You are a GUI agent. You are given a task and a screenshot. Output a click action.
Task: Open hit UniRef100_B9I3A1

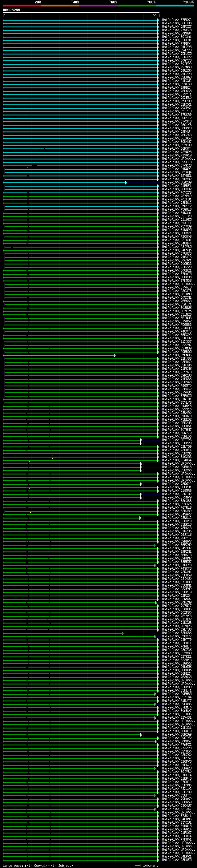177,37
